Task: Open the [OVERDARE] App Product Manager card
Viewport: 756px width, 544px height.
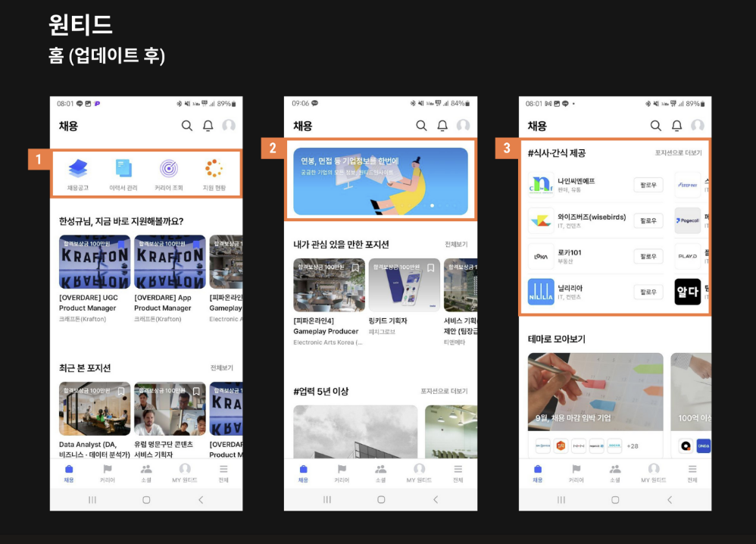Action: click(x=170, y=279)
